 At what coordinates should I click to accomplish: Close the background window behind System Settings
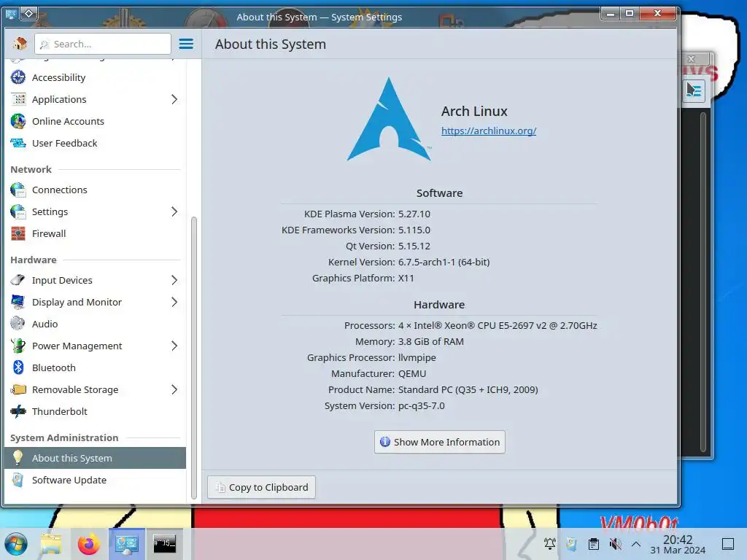[x=692, y=59]
